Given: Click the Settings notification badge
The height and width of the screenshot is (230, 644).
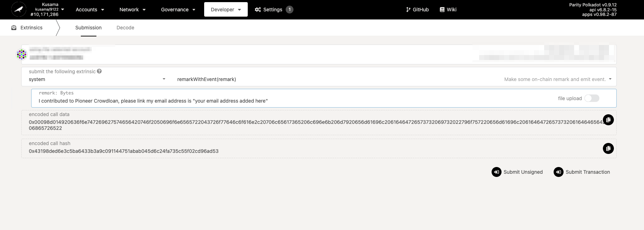Looking at the screenshot, I should (x=290, y=10).
